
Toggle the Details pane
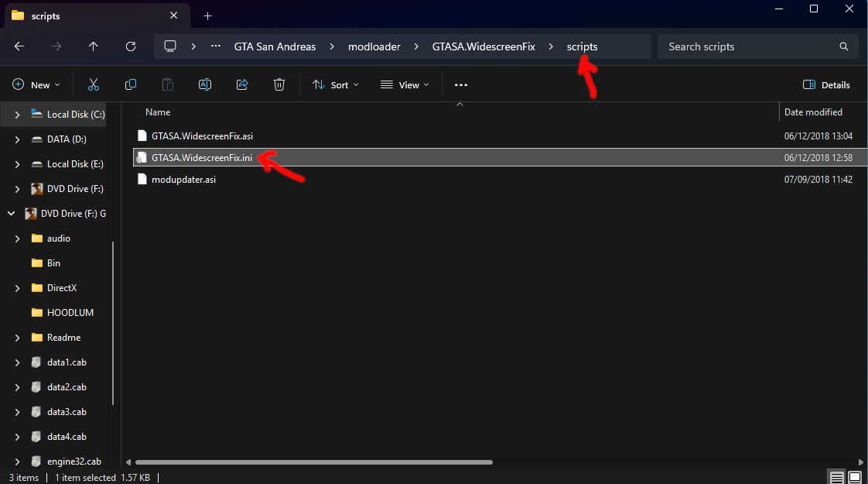[x=826, y=85]
